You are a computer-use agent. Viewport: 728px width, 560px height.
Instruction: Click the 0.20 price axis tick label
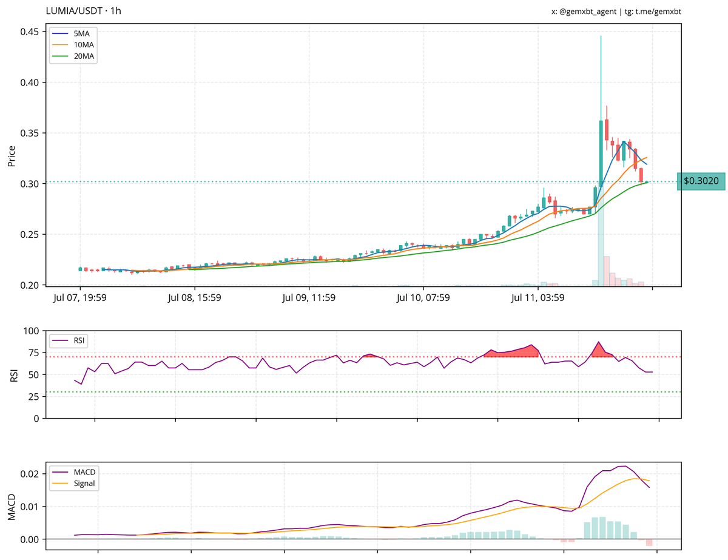pos(30,285)
